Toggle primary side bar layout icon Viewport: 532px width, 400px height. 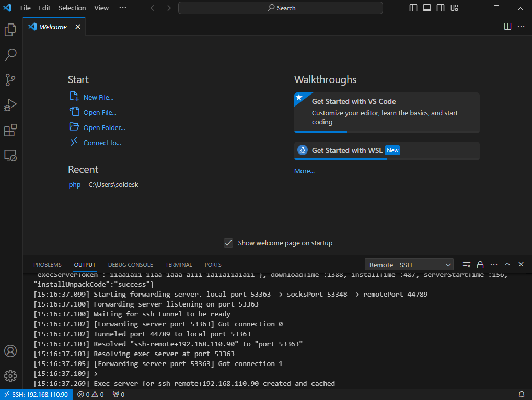pyautogui.click(x=413, y=8)
